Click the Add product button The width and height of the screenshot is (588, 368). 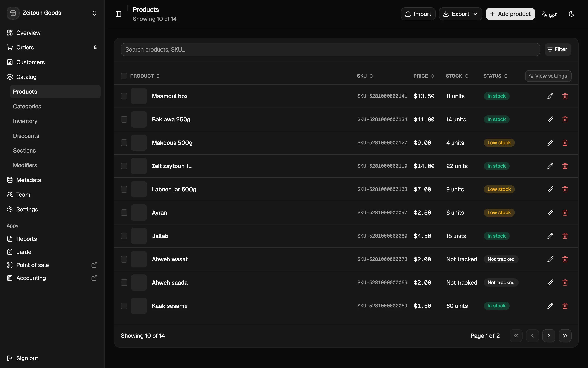click(x=510, y=14)
